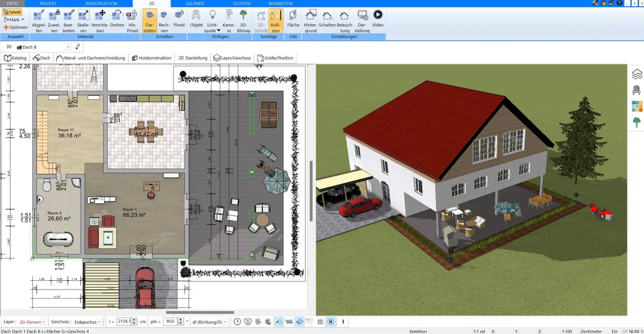Click the Layer/Geschoss button

(232, 58)
